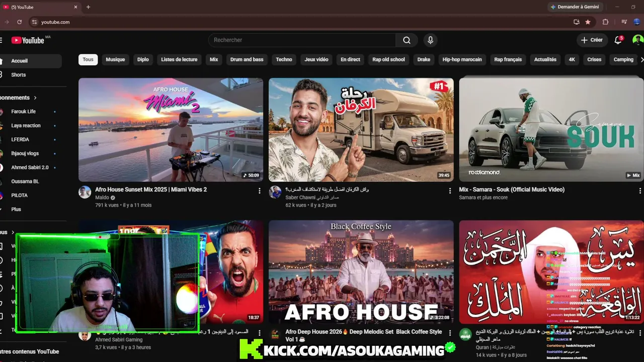This screenshot has height=362, width=644.
Task: Open LFERDA subscription
Action: (30, 139)
